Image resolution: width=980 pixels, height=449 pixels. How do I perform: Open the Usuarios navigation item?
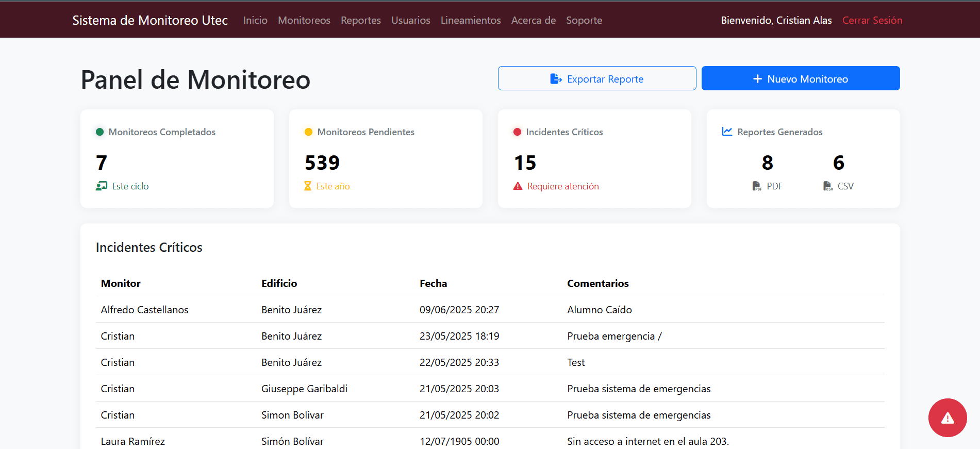click(x=410, y=20)
